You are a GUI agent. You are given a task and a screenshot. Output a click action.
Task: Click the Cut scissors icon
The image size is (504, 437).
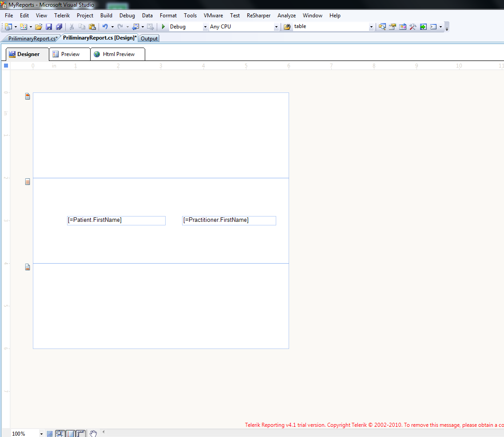[x=71, y=27]
